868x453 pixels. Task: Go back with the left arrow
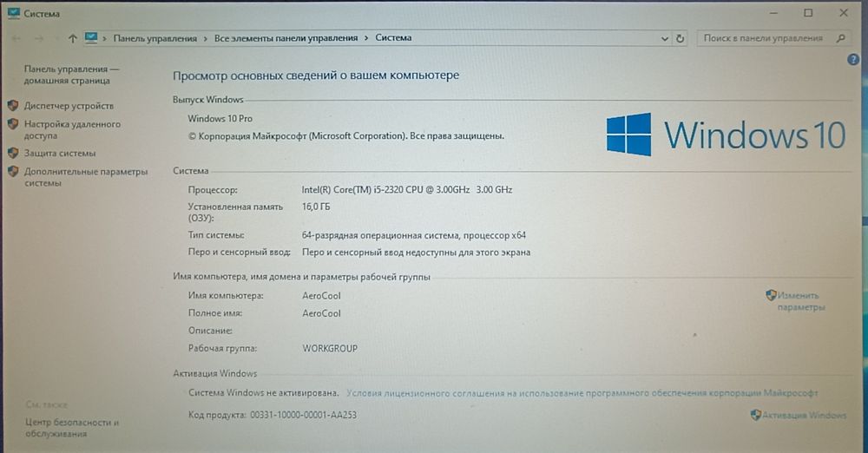16,38
